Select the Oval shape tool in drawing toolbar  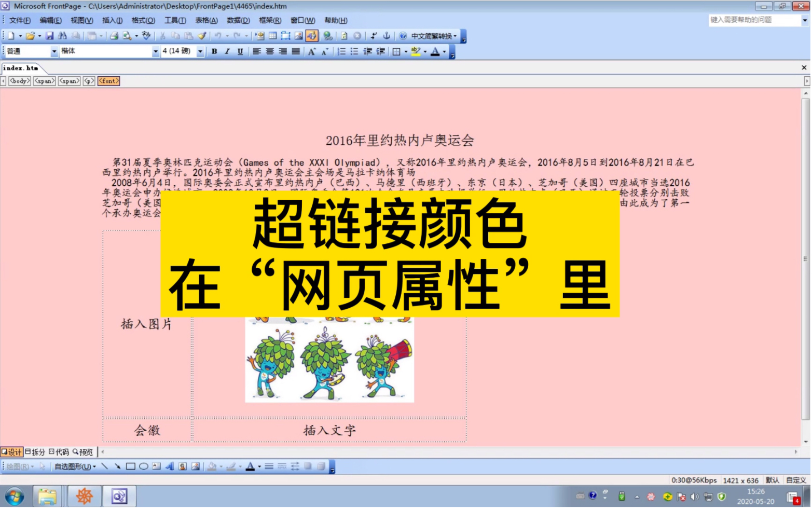(x=143, y=466)
